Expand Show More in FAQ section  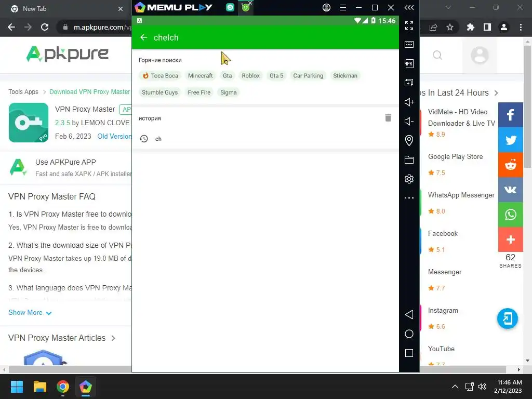pyautogui.click(x=30, y=312)
